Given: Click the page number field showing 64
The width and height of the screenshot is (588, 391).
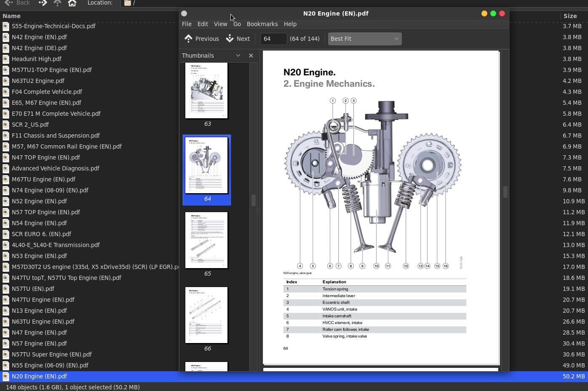Looking at the screenshot, I should 273,39.
